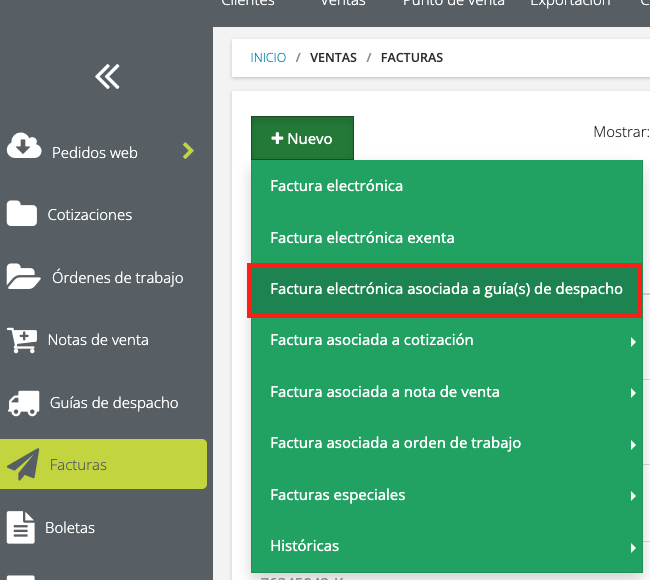The width and height of the screenshot is (650, 580).
Task: Click the Boletas document icon
Action: coord(20,527)
